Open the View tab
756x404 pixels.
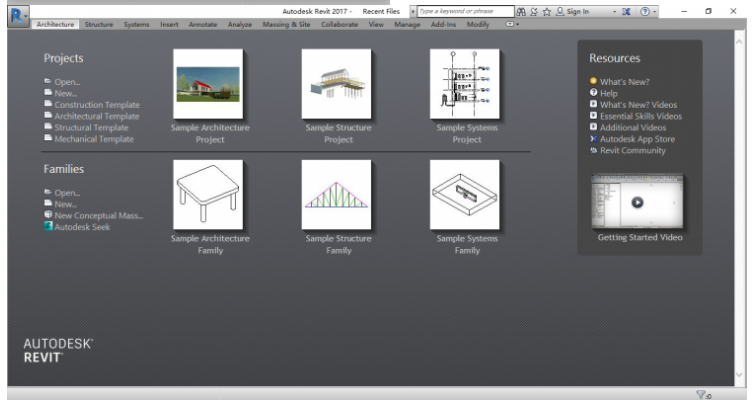(376, 24)
